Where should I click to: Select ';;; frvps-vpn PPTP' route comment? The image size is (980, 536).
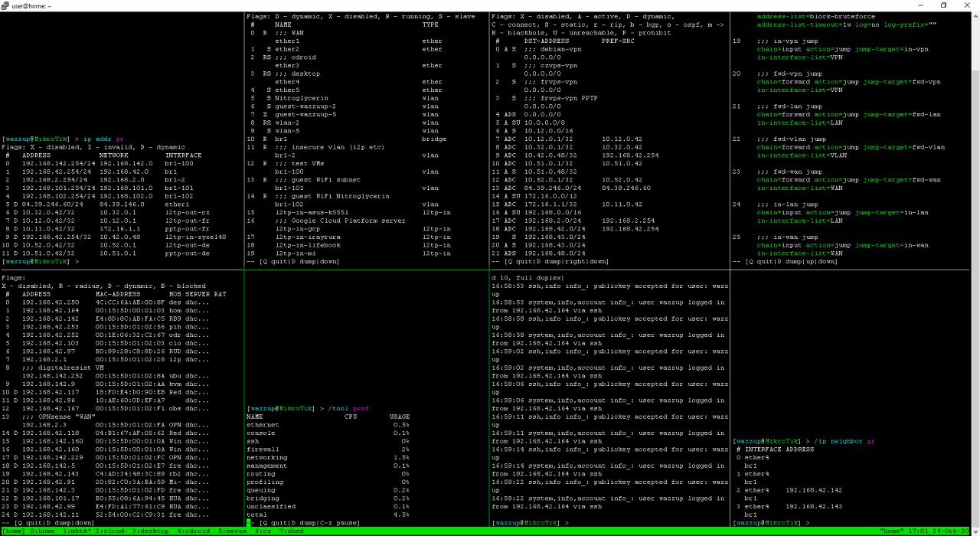click(560, 98)
